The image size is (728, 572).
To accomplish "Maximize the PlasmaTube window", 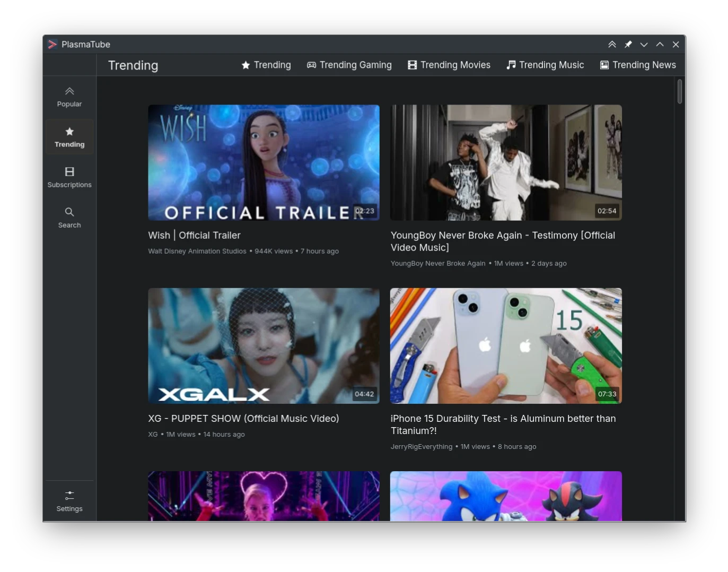I will (660, 45).
